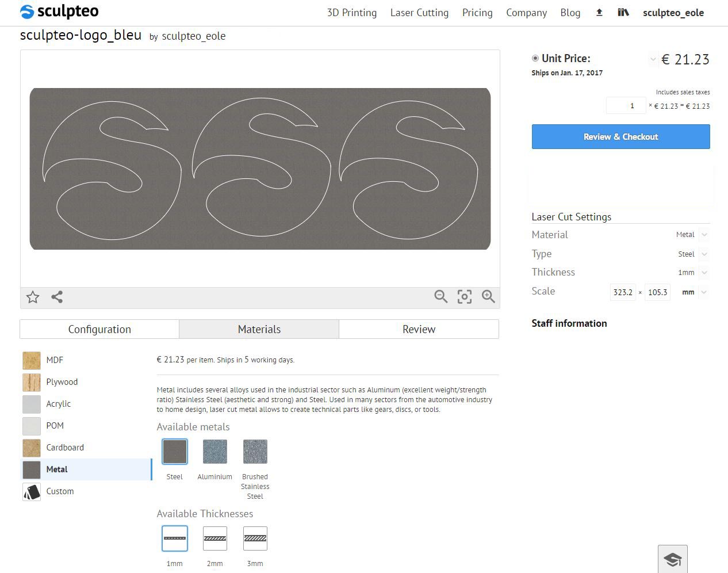Switch to the Materials tab
The height and width of the screenshot is (573, 728).
pyautogui.click(x=259, y=329)
